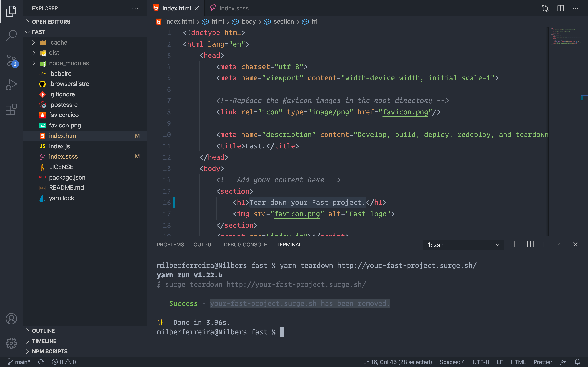
Task: Open changes compare icon in editor toolbar
Action: pos(545,9)
